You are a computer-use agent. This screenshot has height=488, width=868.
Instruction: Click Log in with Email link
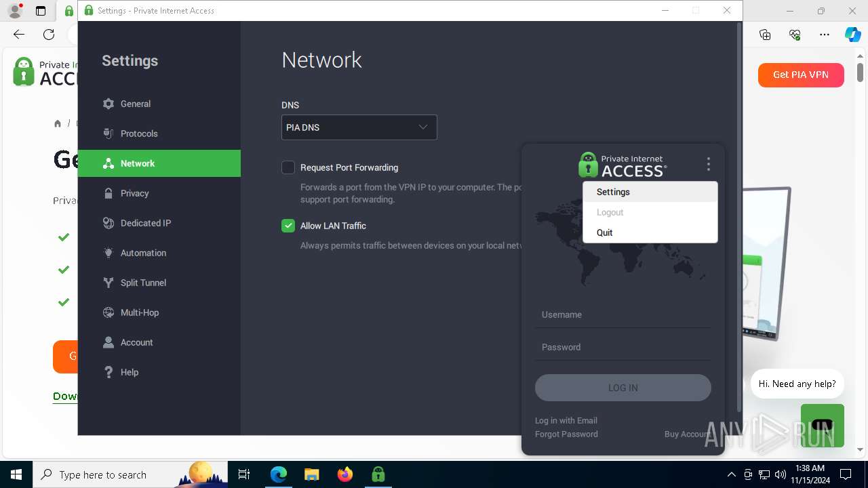point(566,420)
